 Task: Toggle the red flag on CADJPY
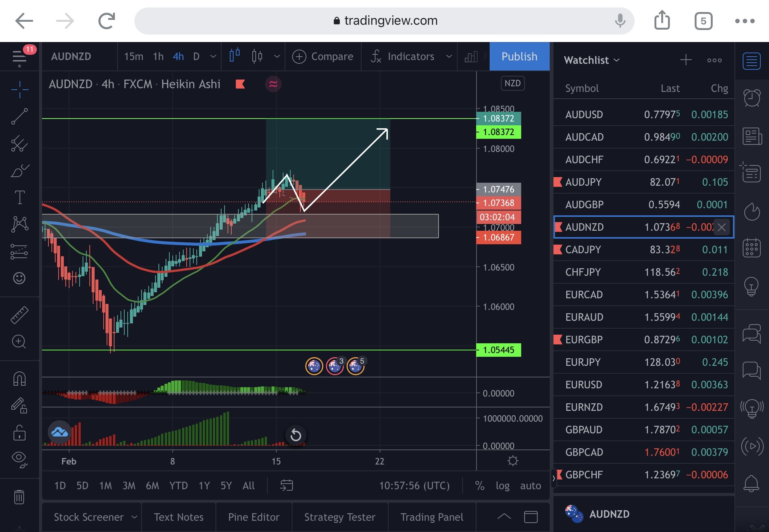point(558,249)
